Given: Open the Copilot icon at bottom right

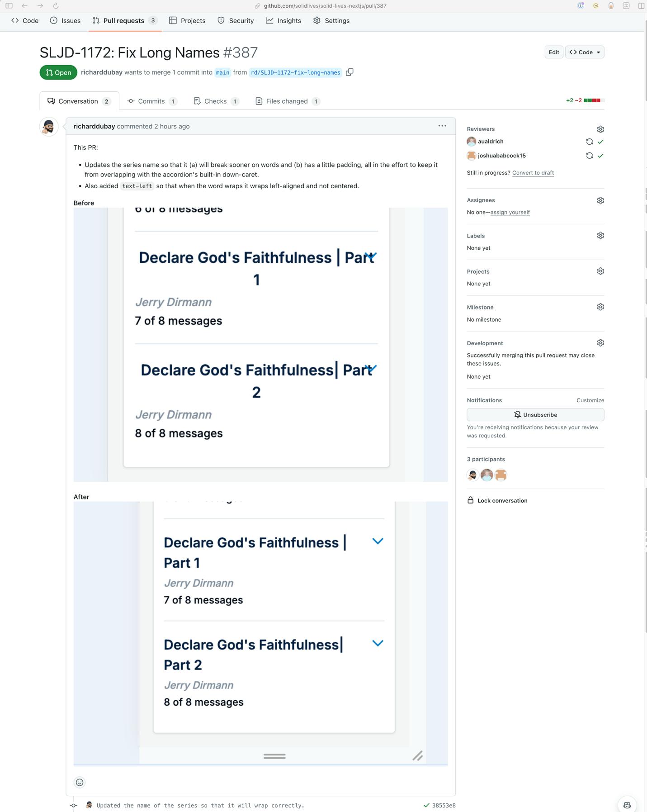Looking at the screenshot, I should tap(627, 805).
